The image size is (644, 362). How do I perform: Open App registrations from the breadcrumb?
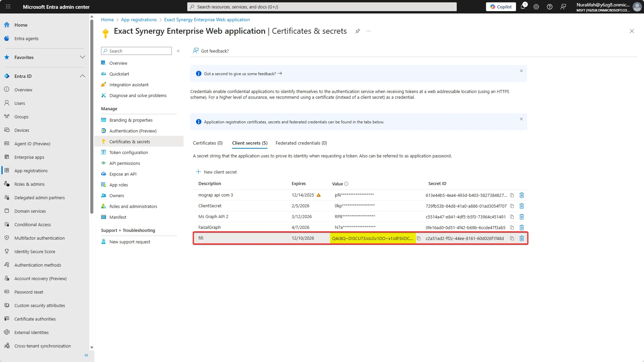coord(138,20)
